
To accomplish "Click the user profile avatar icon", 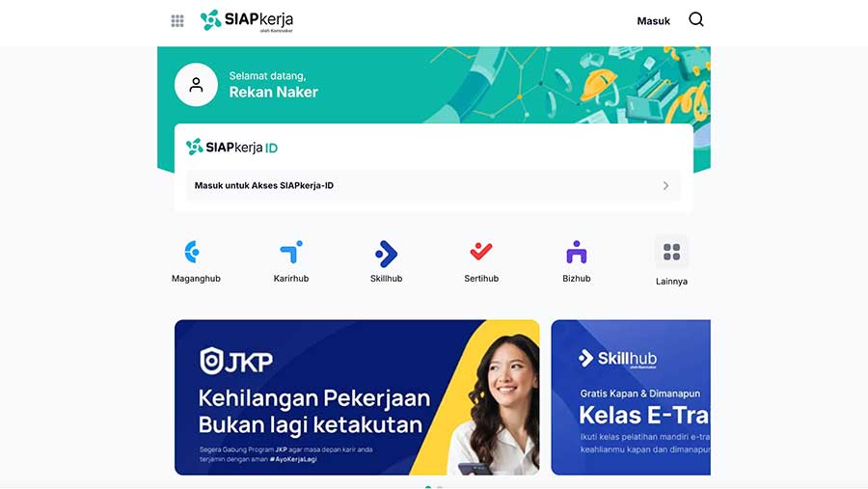I will 196,85.
